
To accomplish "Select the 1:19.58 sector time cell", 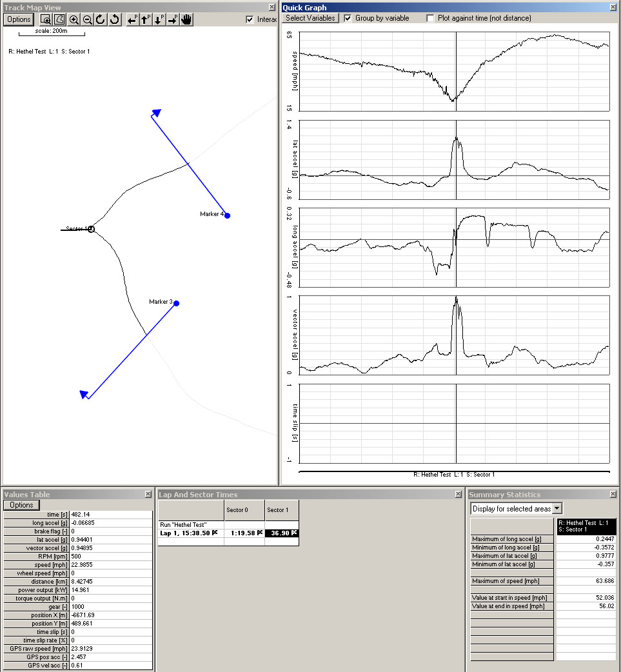I will (244, 533).
